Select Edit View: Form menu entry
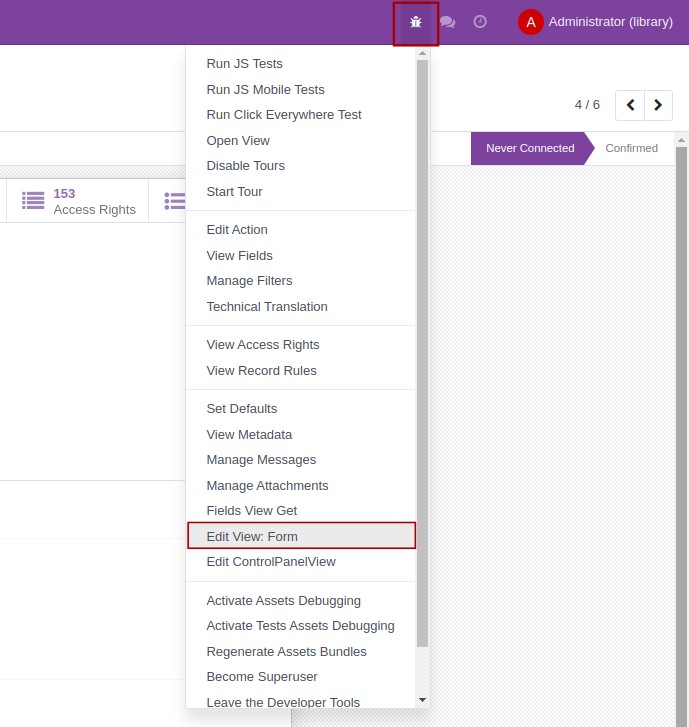Screen dimensions: 689x727 (x=252, y=536)
